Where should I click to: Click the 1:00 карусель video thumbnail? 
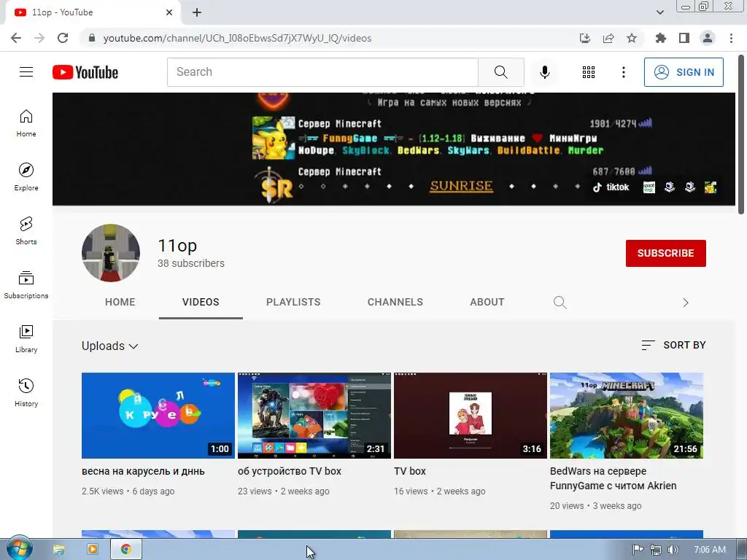(158, 415)
